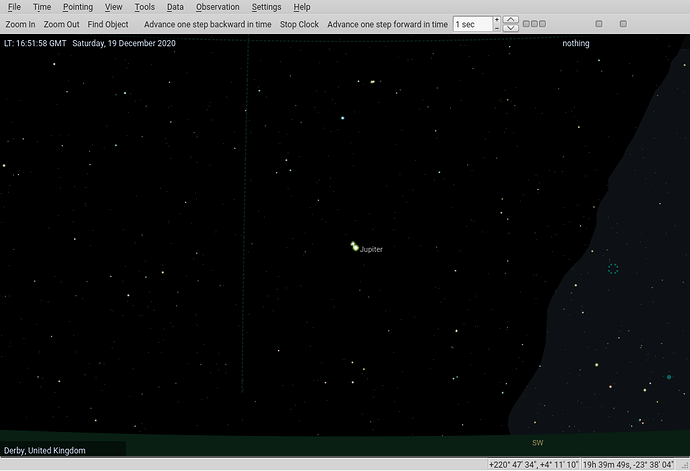Click the Saturday, 19 December 2020 date text
The image size is (690, 471).
point(124,43)
